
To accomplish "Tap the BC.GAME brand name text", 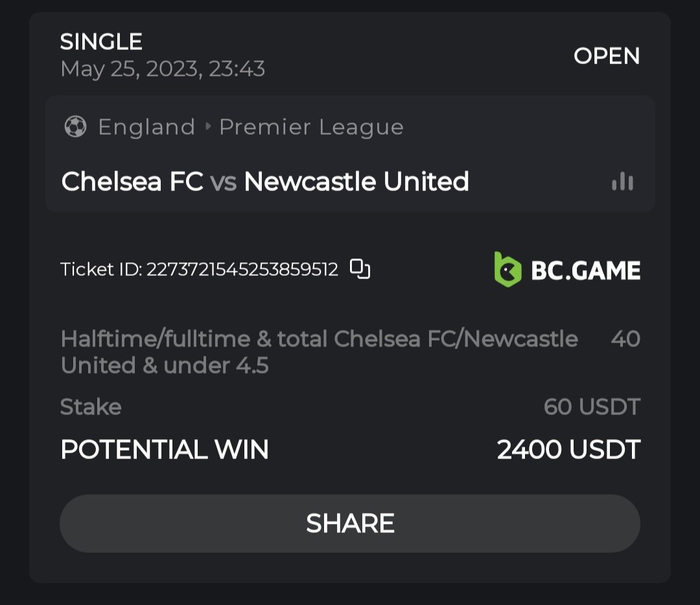I will click(x=585, y=270).
